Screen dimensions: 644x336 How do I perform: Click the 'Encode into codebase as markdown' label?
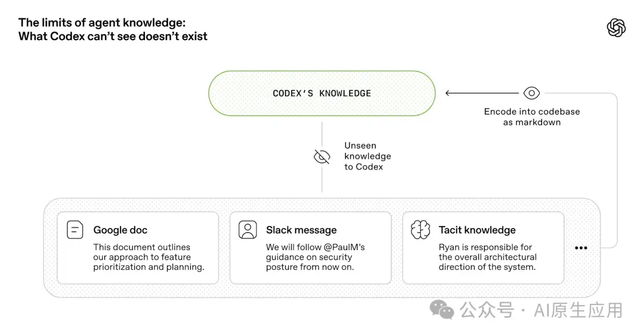click(x=532, y=117)
